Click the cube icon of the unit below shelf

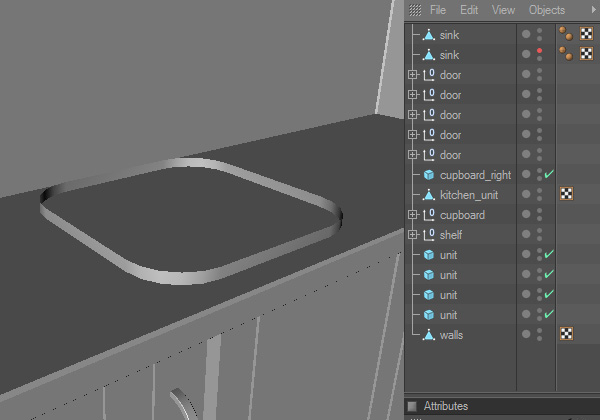click(429, 255)
